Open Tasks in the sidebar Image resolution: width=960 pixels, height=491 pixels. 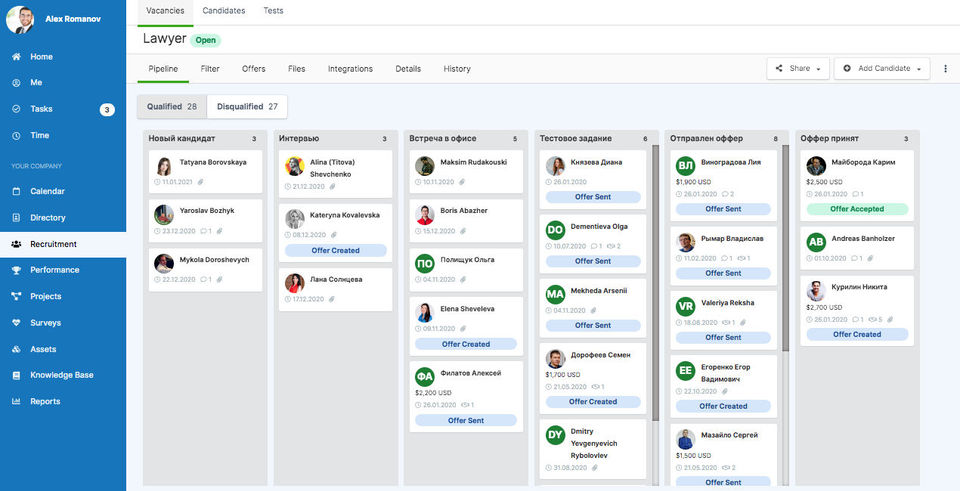coord(41,109)
